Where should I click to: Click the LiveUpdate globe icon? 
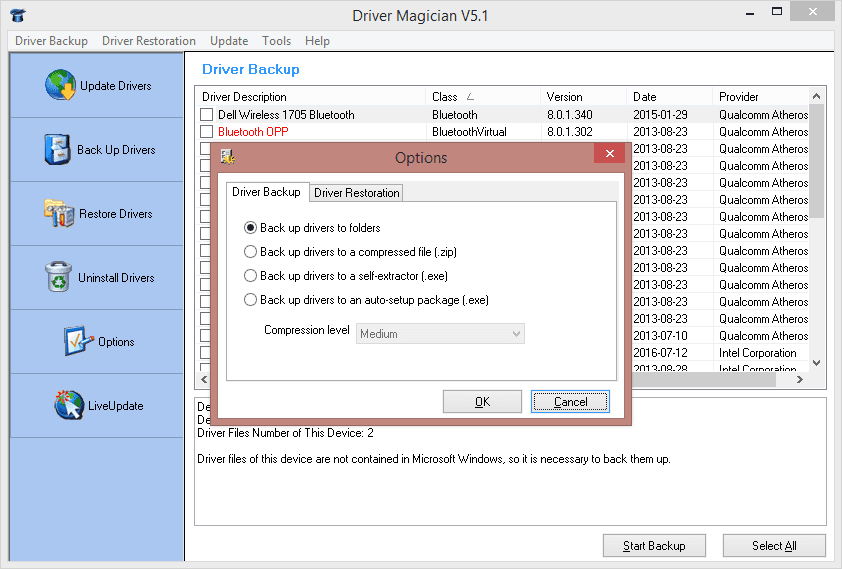68,405
